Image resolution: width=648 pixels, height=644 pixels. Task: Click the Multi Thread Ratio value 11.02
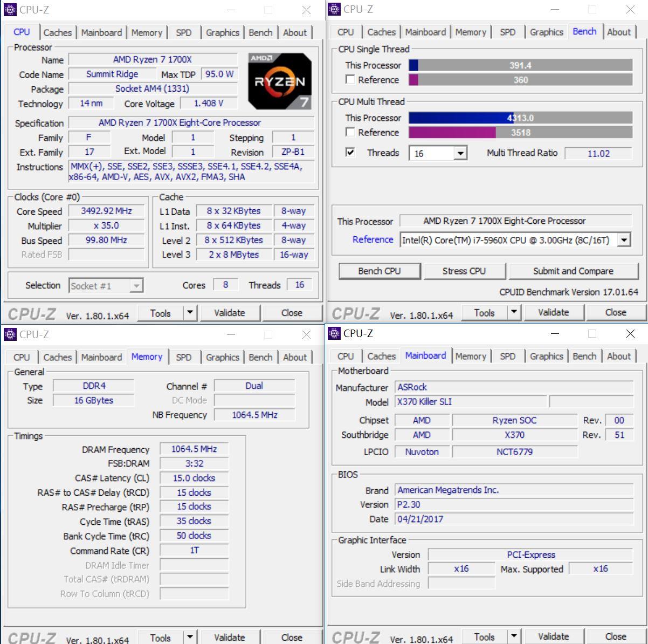598,153
